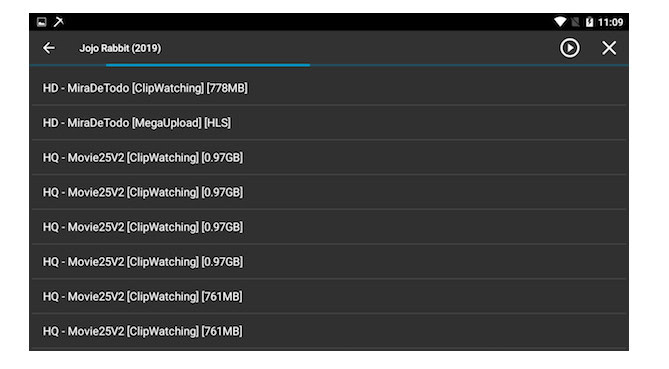The height and width of the screenshot is (369, 669).
Task: Pick last HQ Movie25V2 761MB link
Action: tap(329, 331)
